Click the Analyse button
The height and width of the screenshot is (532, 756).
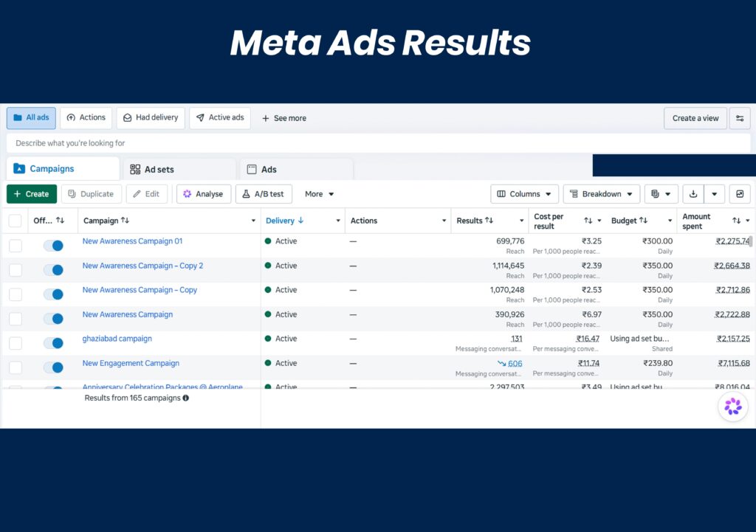204,194
